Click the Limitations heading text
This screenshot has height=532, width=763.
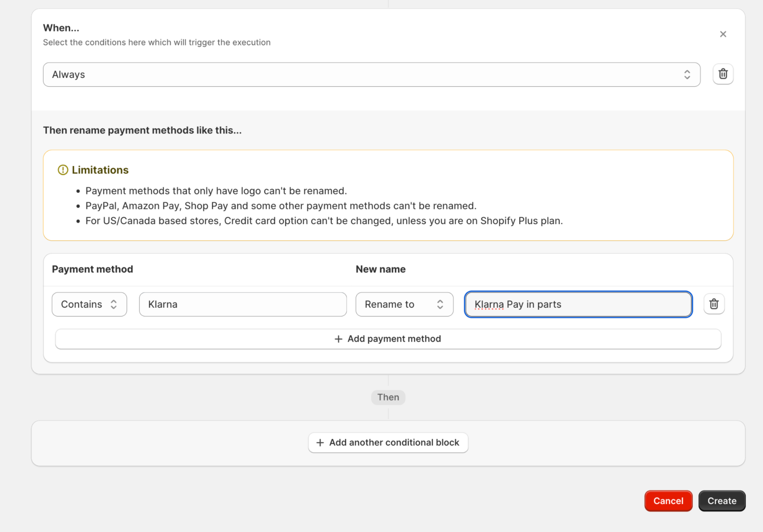click(100, 170)
